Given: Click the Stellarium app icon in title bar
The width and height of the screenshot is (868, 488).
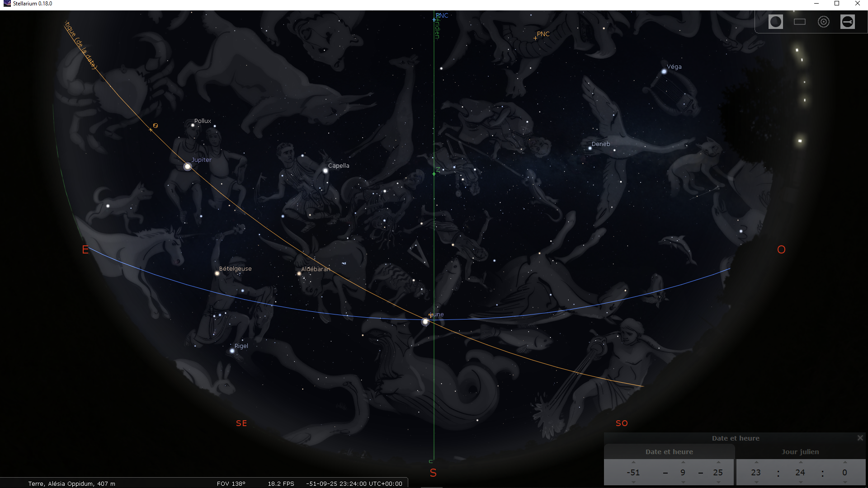Looking at the screenshot, I should tap(7, 4).
